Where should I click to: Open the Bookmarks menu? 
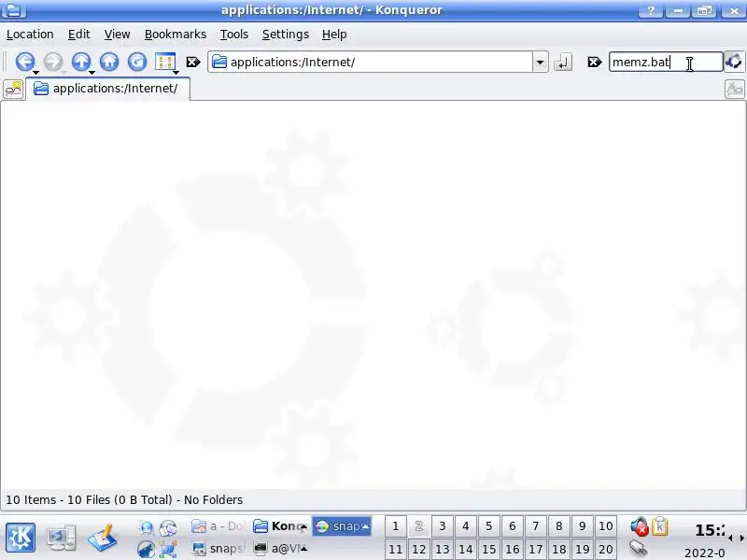point(176,35)
